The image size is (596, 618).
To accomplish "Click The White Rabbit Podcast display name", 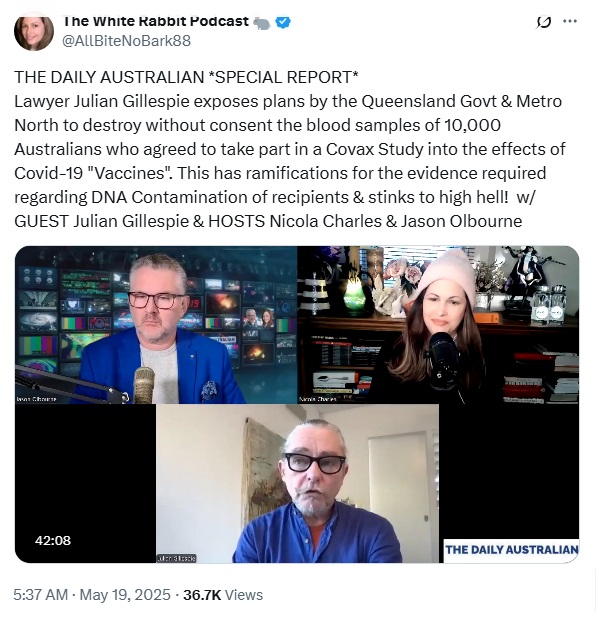I will coord(156,21).
